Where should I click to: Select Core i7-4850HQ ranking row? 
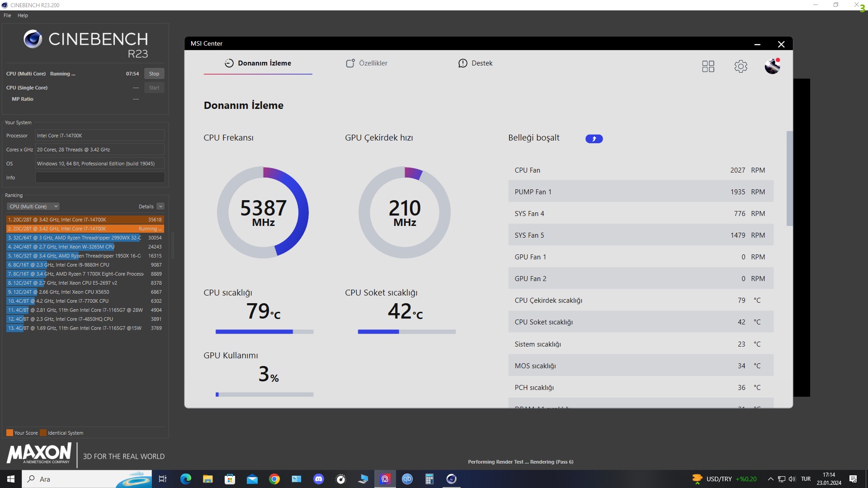click(x=85, y=319)
